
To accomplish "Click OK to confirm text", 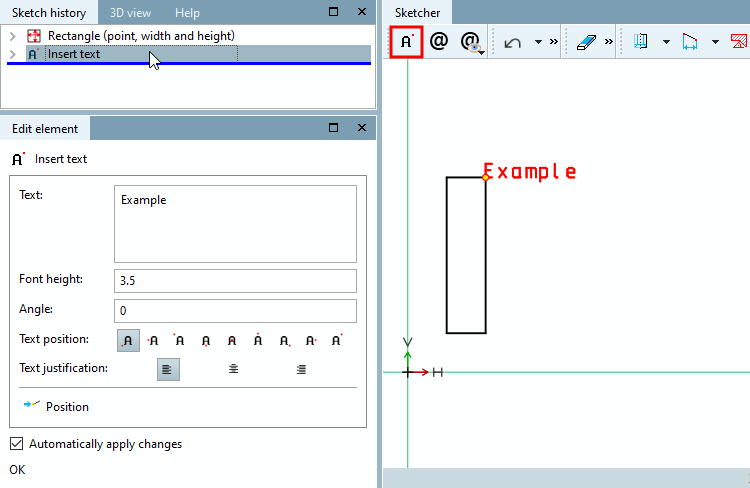I will tap(17, 470).
